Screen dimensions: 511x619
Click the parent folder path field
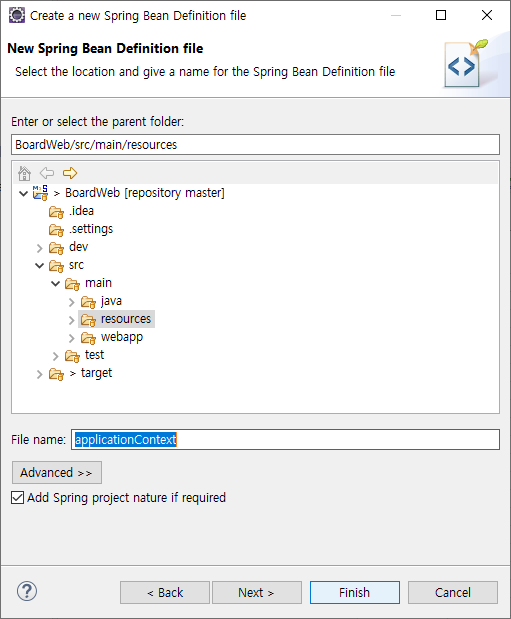point(256,144)
